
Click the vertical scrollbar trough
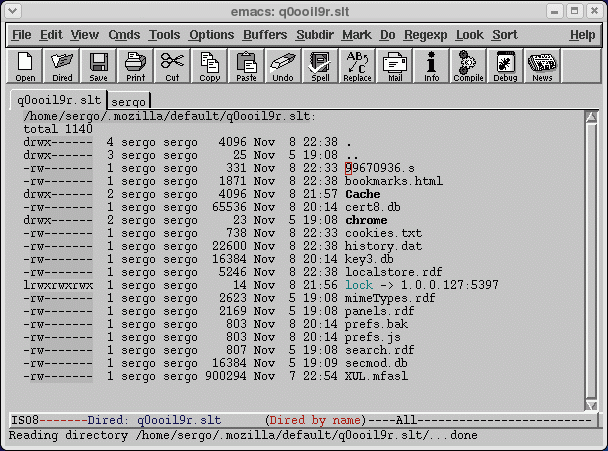[x=591, y=261]
